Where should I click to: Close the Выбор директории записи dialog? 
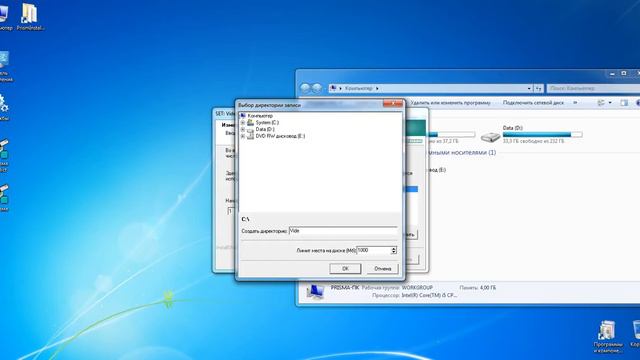click(x=393, y=104)
